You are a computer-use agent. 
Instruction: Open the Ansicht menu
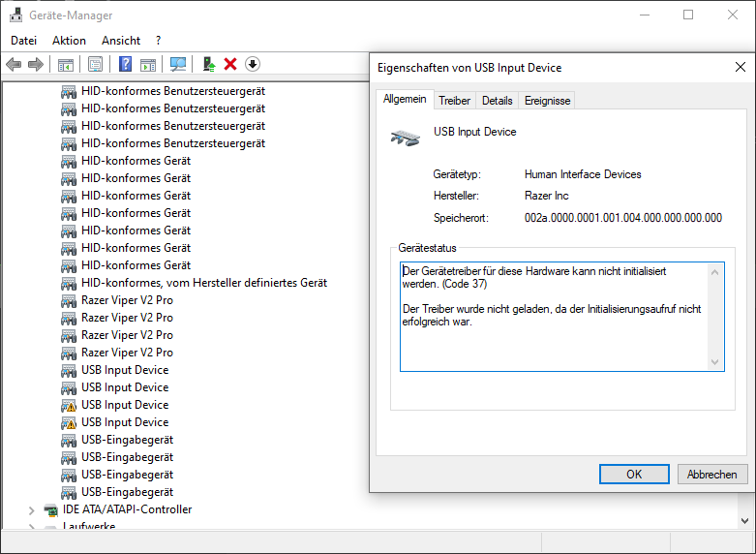121,41
